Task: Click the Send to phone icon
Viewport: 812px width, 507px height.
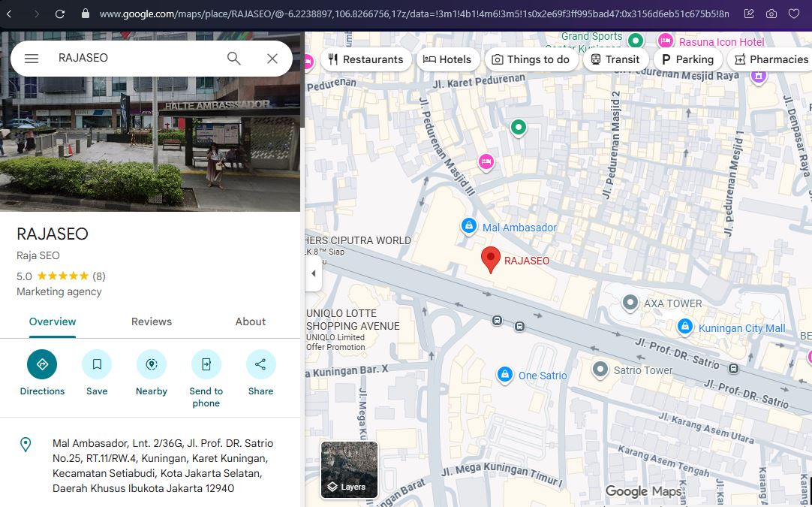Action: [x=206, y=364]
